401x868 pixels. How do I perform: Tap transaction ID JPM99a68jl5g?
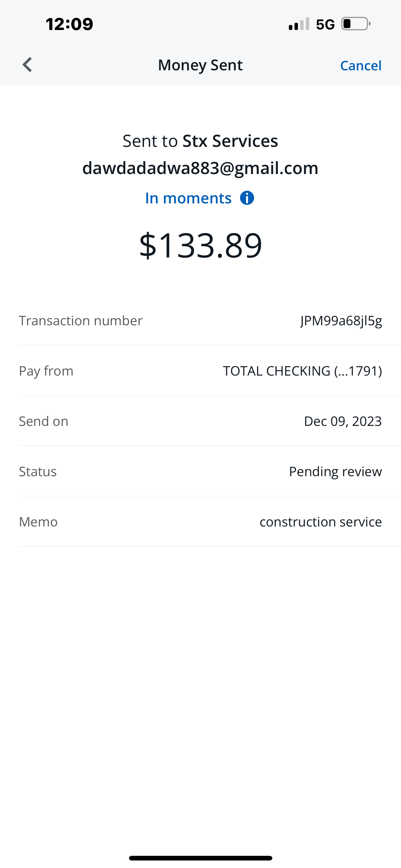coord(341,321)
